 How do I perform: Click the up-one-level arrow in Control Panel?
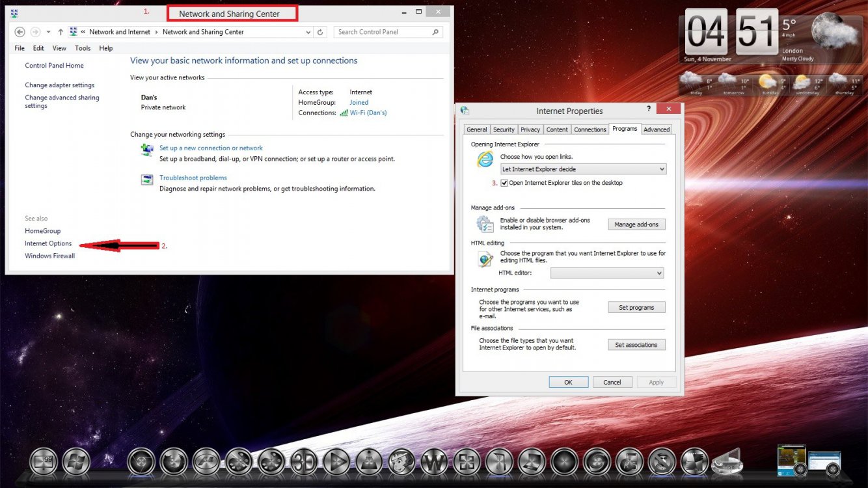[x=61, y=32]
